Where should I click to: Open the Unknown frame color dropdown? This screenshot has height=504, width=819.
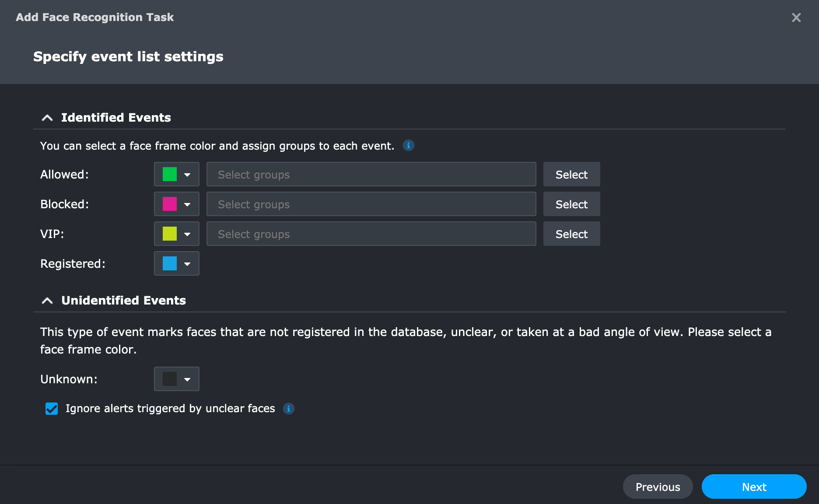pos(177,379)
